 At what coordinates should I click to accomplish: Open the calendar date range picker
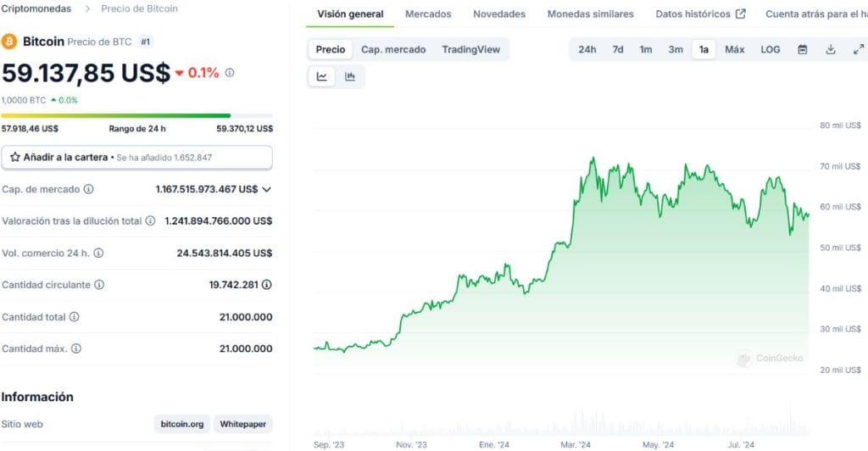(802, 49)
